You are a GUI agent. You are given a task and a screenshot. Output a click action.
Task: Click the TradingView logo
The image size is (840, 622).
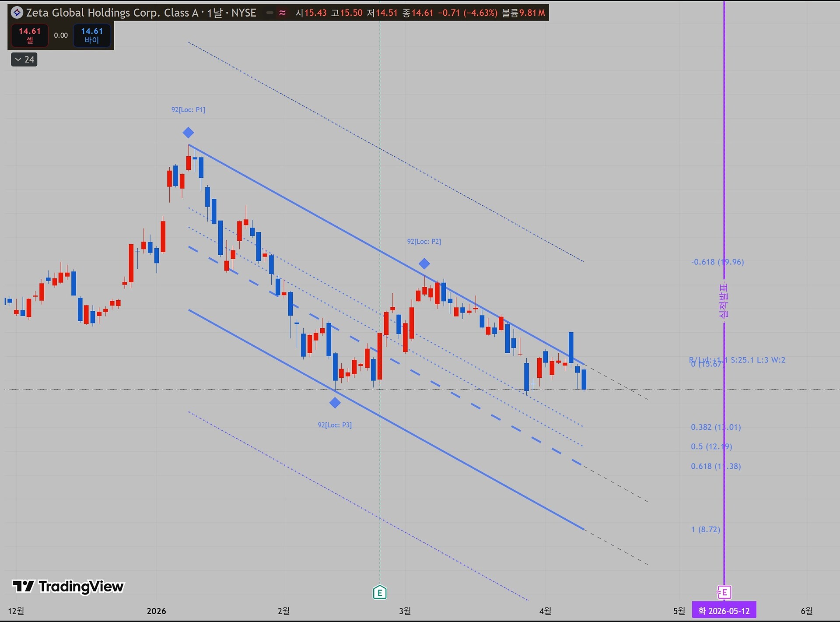click(x=68, y=586)
